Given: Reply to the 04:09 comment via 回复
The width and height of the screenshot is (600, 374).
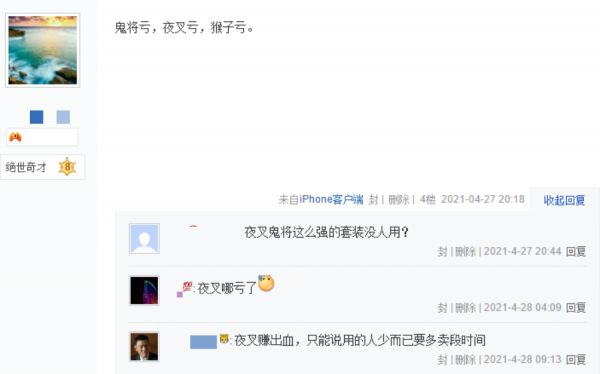Looking at the screenshot, I should 576,307.
